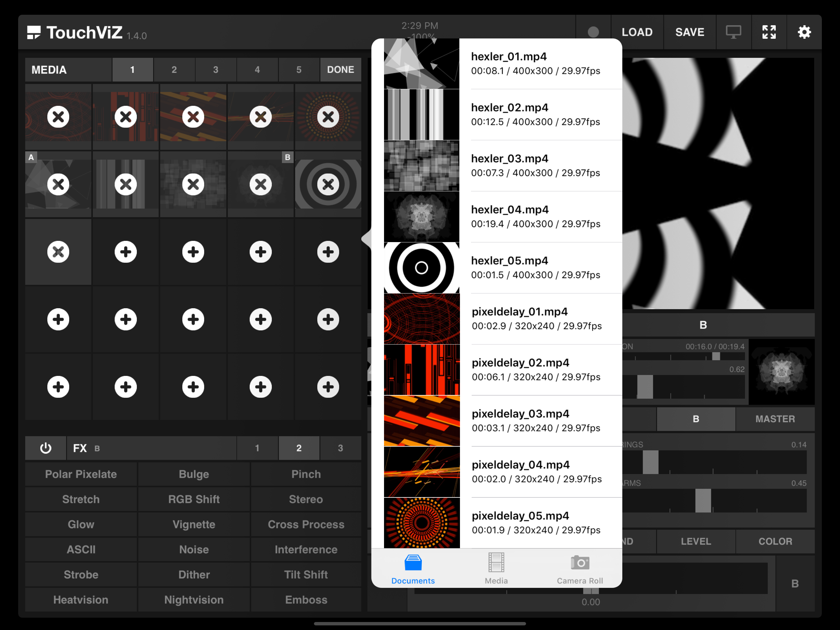Viewport: 840px width, 630px height.
Task: Switch to media bank 3
Action: pyautogui.click(x=216, y=70)
